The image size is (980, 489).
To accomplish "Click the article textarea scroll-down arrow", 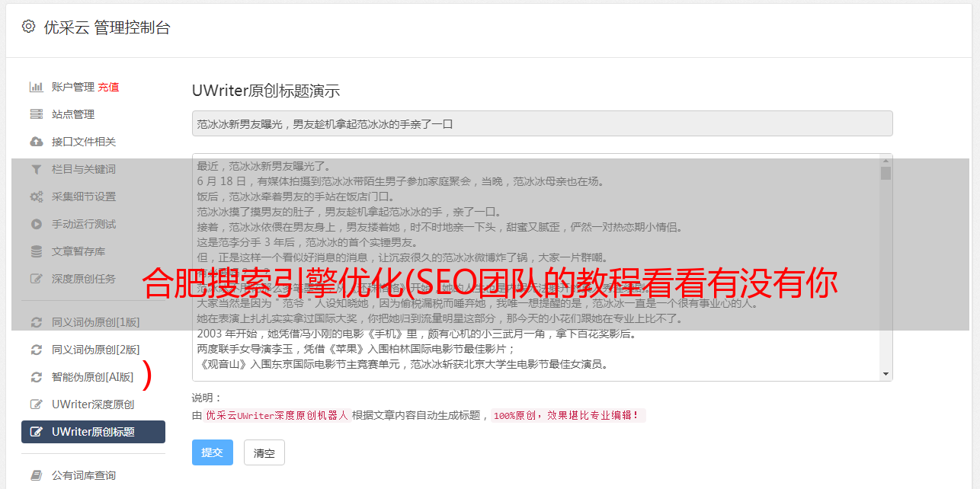I will (x=886, y=374).
